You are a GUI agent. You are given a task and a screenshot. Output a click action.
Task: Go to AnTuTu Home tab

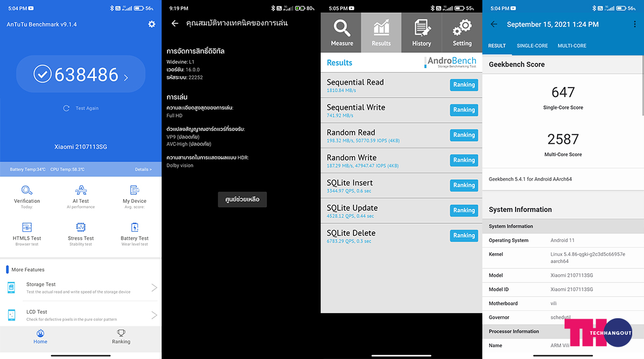pyautogui.click(x=40, y=336)
